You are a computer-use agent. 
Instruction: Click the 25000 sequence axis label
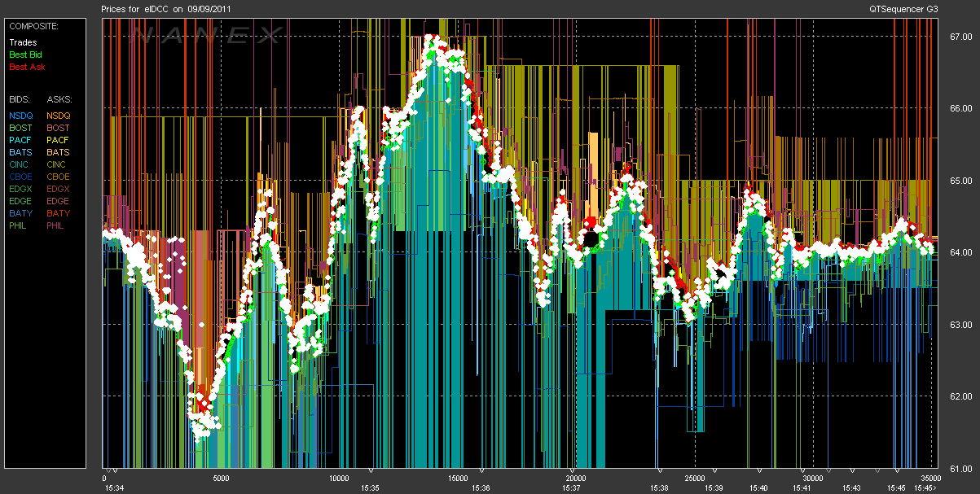tap(694, 479)
